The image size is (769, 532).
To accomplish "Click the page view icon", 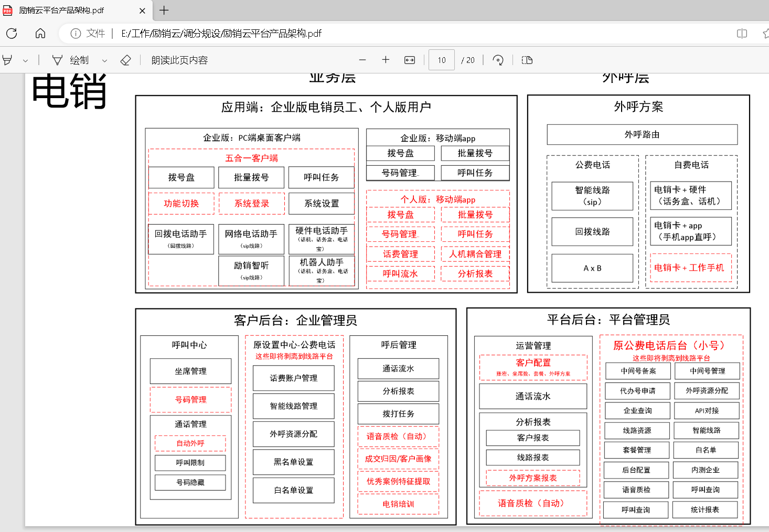I will tap(527, 60).
